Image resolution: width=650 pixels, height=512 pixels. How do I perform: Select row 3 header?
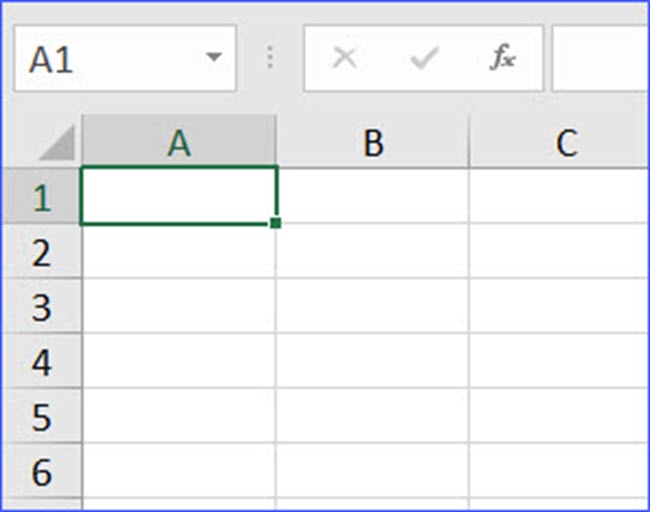[41, 306]
